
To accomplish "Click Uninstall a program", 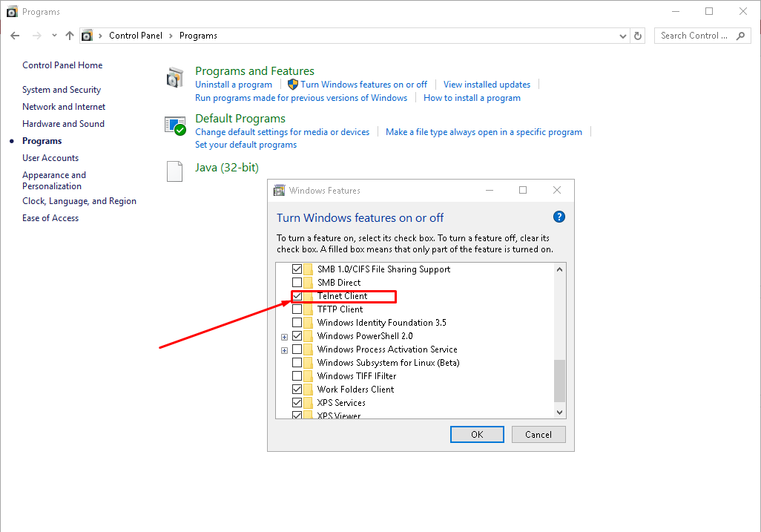I will pyautogui.click(x=234, y=85).
